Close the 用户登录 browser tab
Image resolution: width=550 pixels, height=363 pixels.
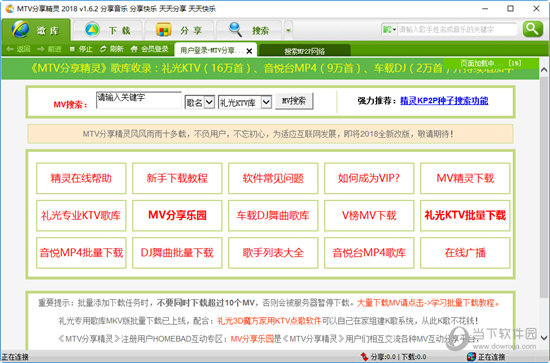249,51
